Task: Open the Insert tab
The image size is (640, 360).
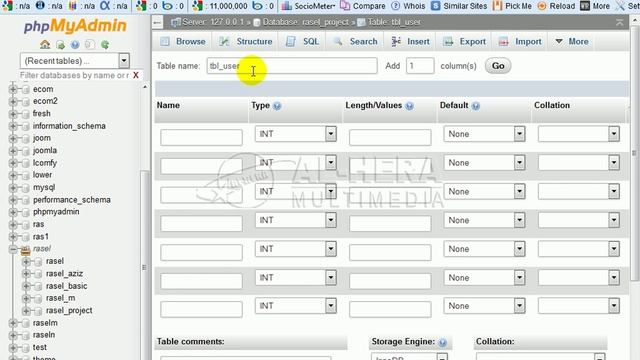Action: [x=410, y=42]
